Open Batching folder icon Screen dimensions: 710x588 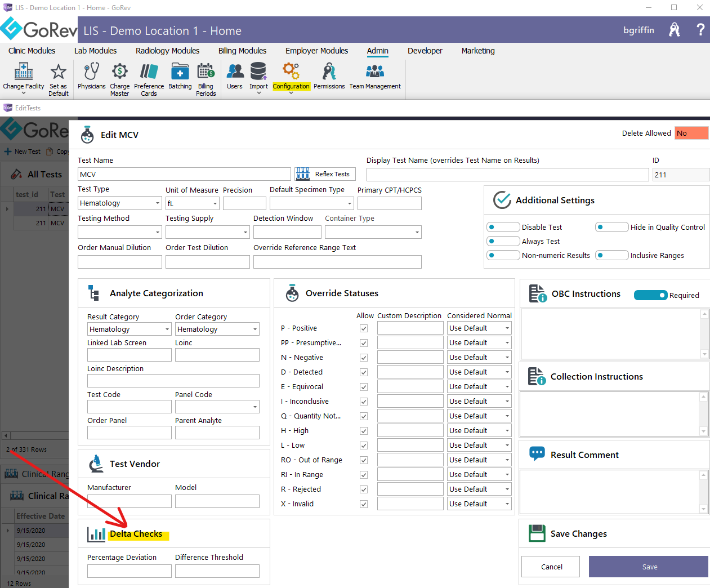[x=180, y=72]
